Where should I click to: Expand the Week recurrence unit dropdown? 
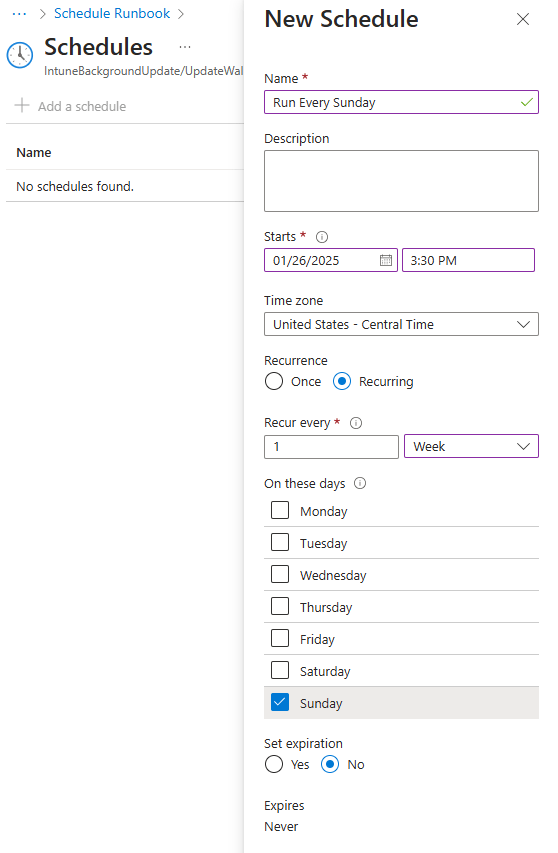(x=472, y=446)
